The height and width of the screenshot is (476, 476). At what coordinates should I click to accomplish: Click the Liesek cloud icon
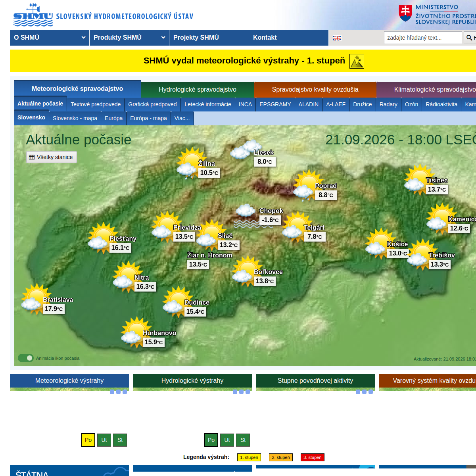(x=245, y=149)
